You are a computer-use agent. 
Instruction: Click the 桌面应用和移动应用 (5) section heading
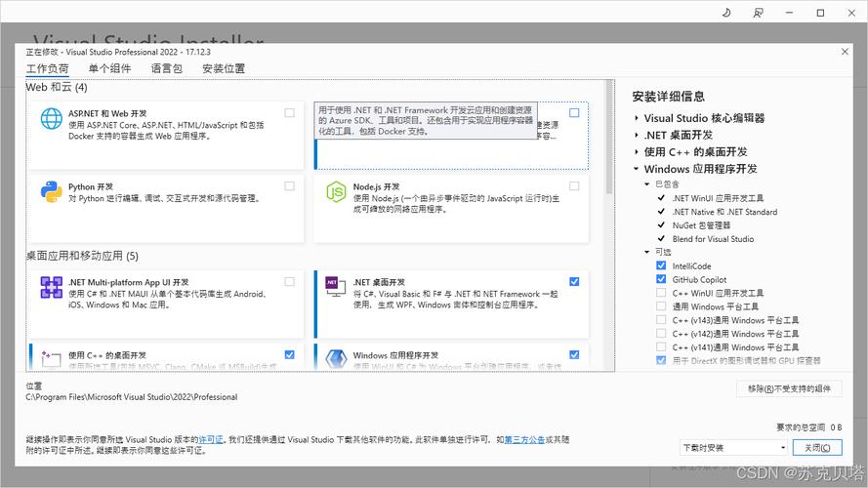coord(82,256)
